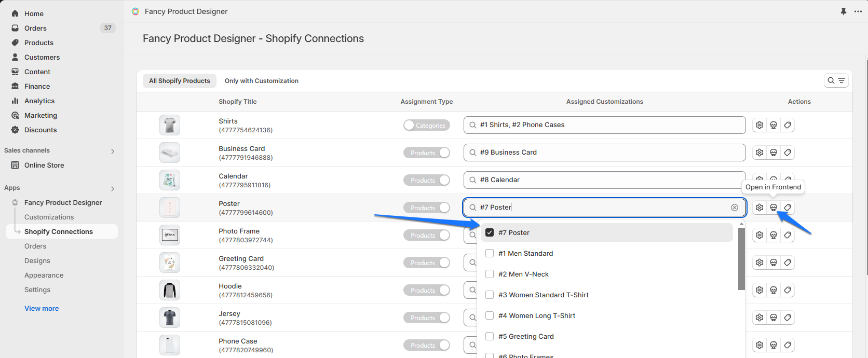This screenshot has width=868, height=358.
Task: Open Greeting Card in frontend
Action: [x=774, y=263]
